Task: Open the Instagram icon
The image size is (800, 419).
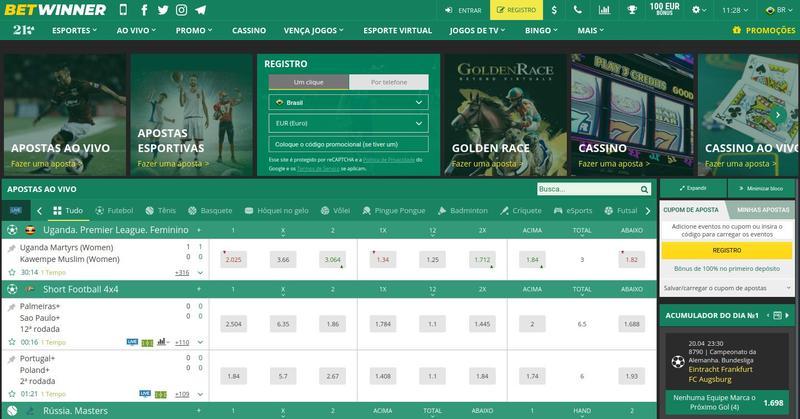Action: (x=182, y=10)
